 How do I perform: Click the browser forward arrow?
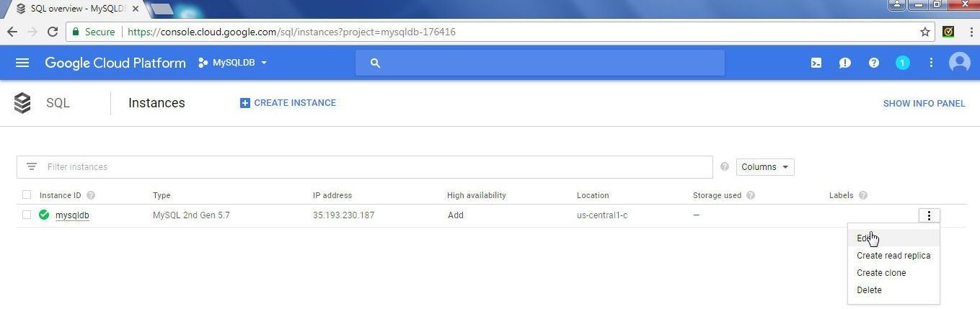32,32
